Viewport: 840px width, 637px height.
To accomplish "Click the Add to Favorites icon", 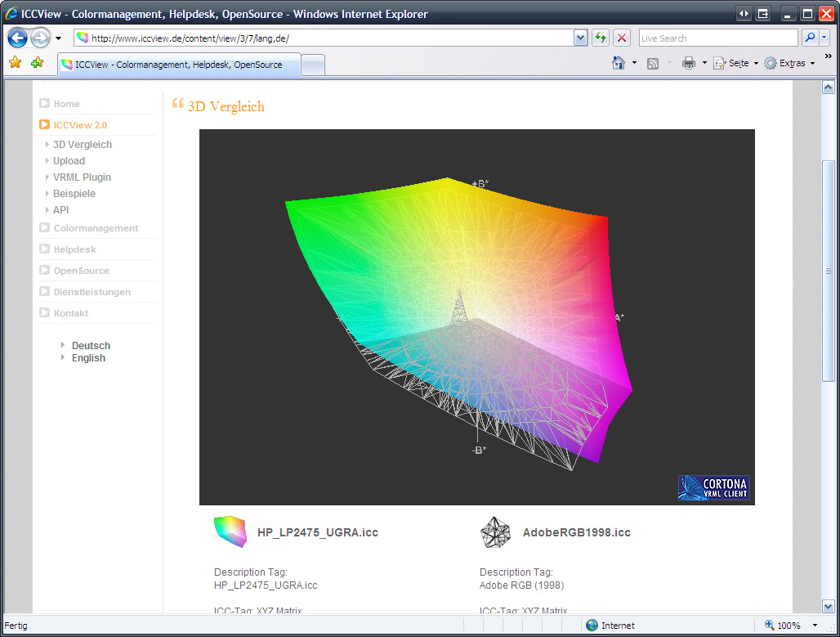I will [x=37, y=63].
